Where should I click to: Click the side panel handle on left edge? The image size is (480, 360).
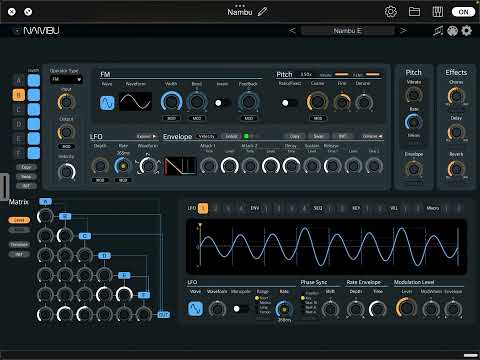(x=4, y=187)
